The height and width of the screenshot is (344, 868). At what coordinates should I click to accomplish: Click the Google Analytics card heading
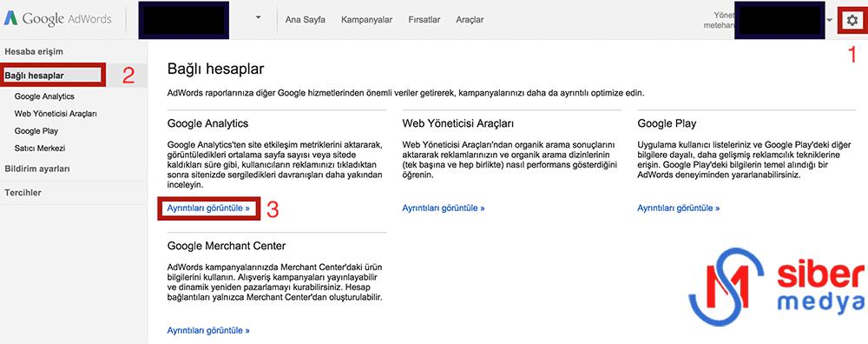click(x=207, y=123)
